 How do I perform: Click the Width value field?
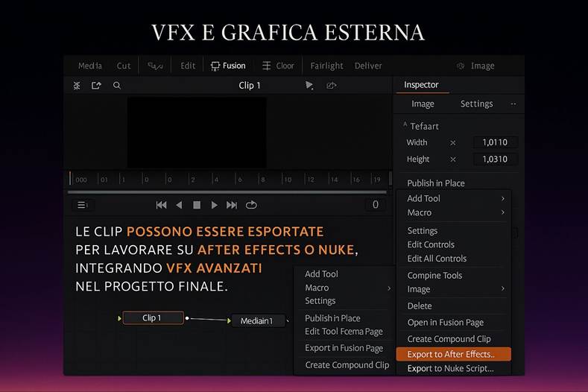[x=495, y=142]
